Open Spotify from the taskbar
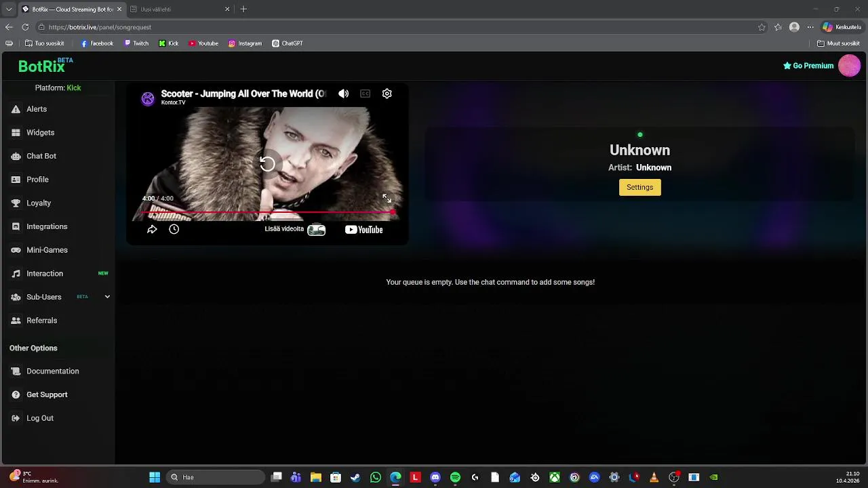This screenshot has width=868, height=488. pyautogui.click(x=455, y=477)
